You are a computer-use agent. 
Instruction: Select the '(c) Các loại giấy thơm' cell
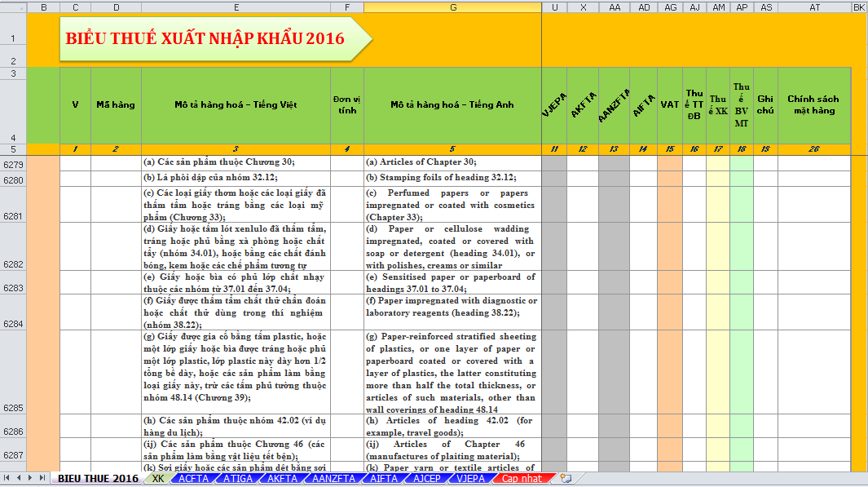[236, 205]
